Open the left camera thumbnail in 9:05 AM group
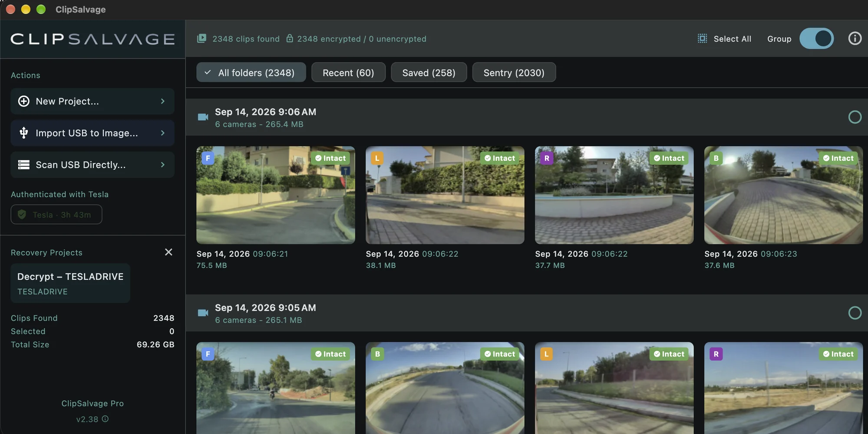The height and width of the screenshot is (434, 868). (x=614, y=388)
